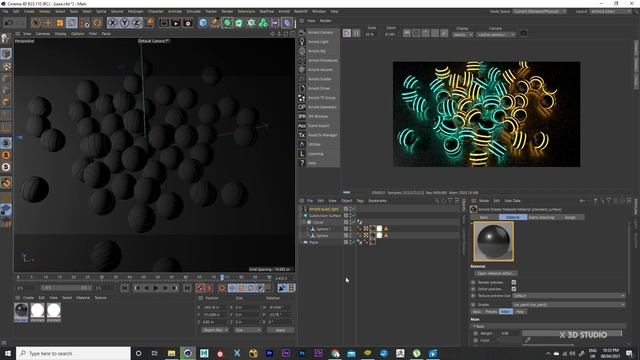Open the Layout dropdown at top right

611,11
